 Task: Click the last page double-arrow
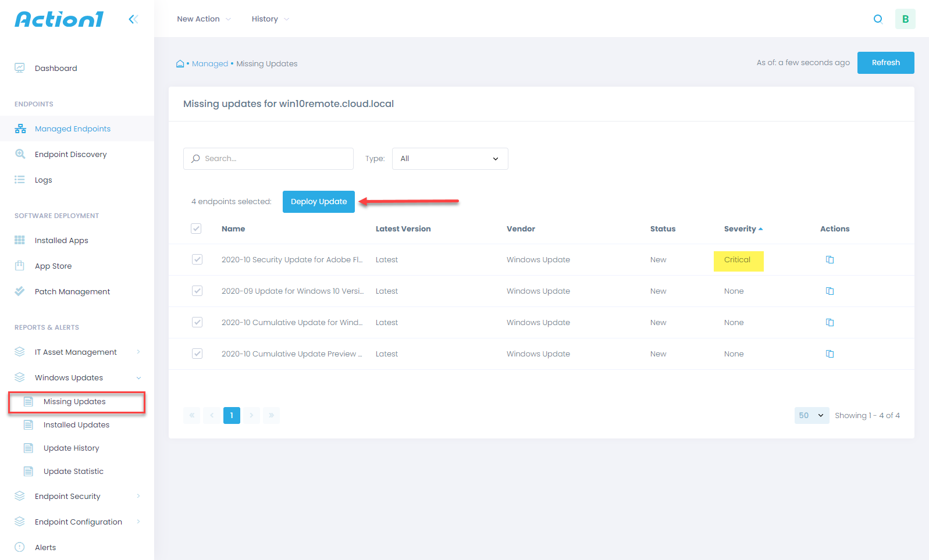(x=271, y=415)
